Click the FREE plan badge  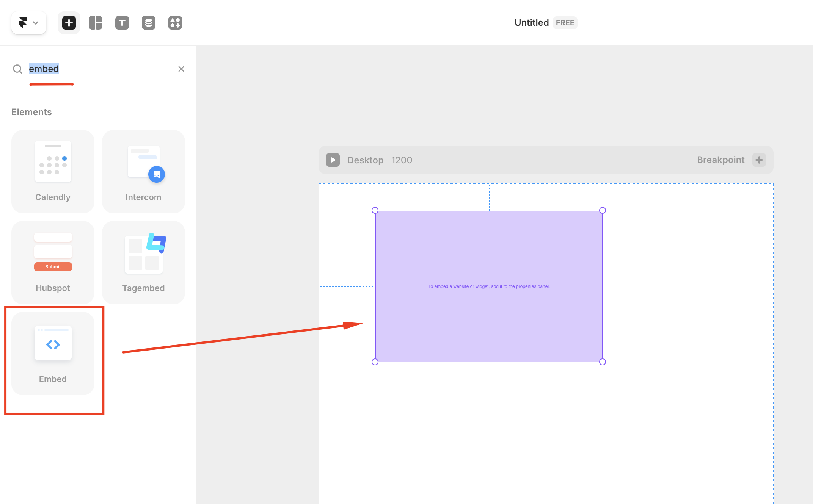click(x=565, y=23)
